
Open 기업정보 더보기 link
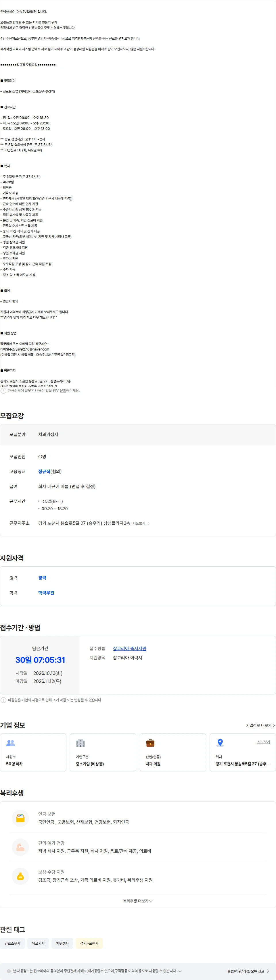pyautogui.click(x=260, y=725)
